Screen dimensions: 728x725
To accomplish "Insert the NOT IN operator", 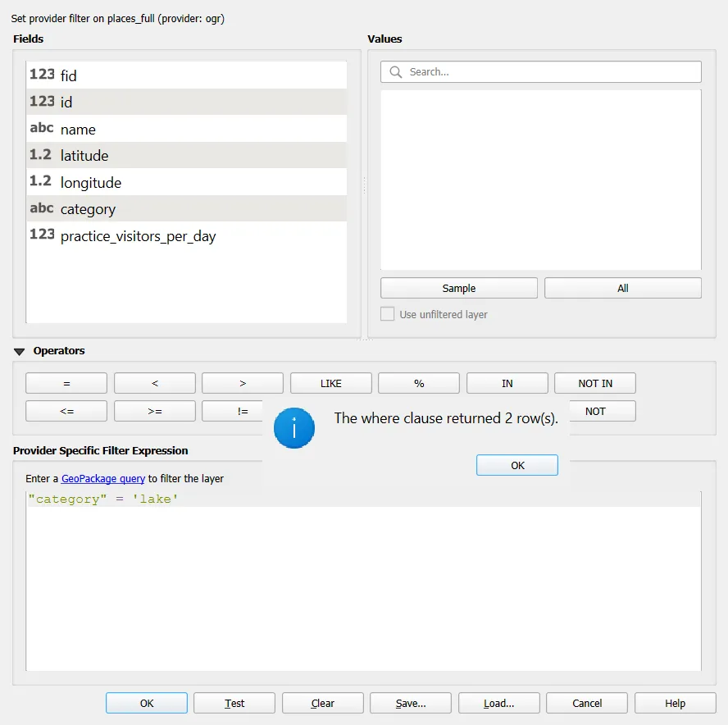I will pyautogui.click(x=595, y=383).
